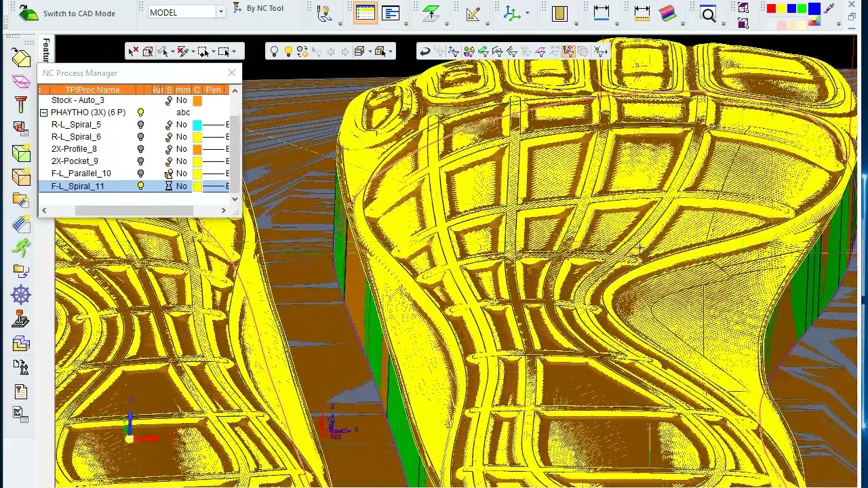The image size is (868, 488).
Task: Click the wireframe cube display icon
Action: click(743, 8)
